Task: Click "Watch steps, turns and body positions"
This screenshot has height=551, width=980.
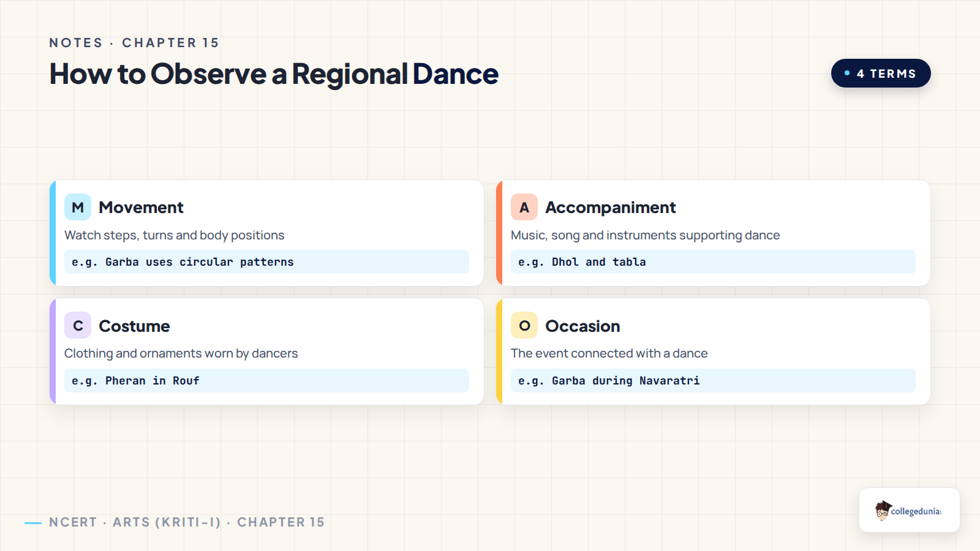Action: pyautogui.click(x=175, y=235)
